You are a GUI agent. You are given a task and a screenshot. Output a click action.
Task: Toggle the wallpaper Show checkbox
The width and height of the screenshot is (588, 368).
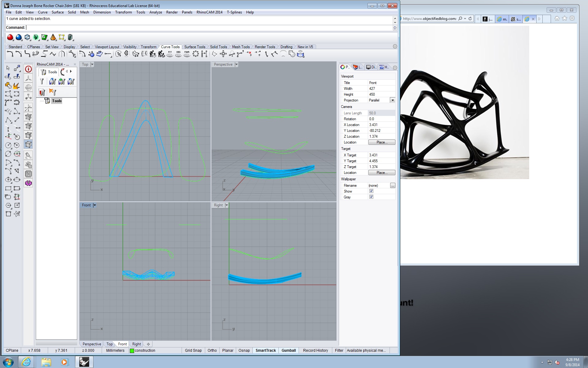coord(371,191)
